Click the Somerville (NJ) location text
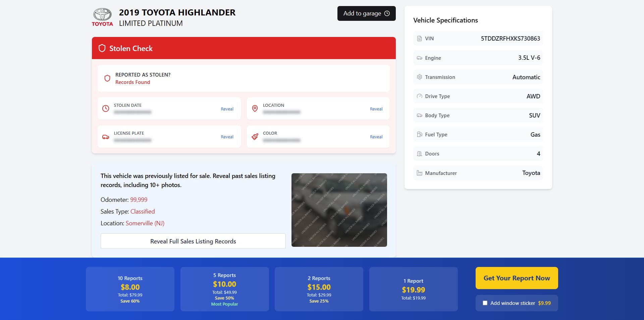Viewport: 644px width, 320px height. (145, 223)
